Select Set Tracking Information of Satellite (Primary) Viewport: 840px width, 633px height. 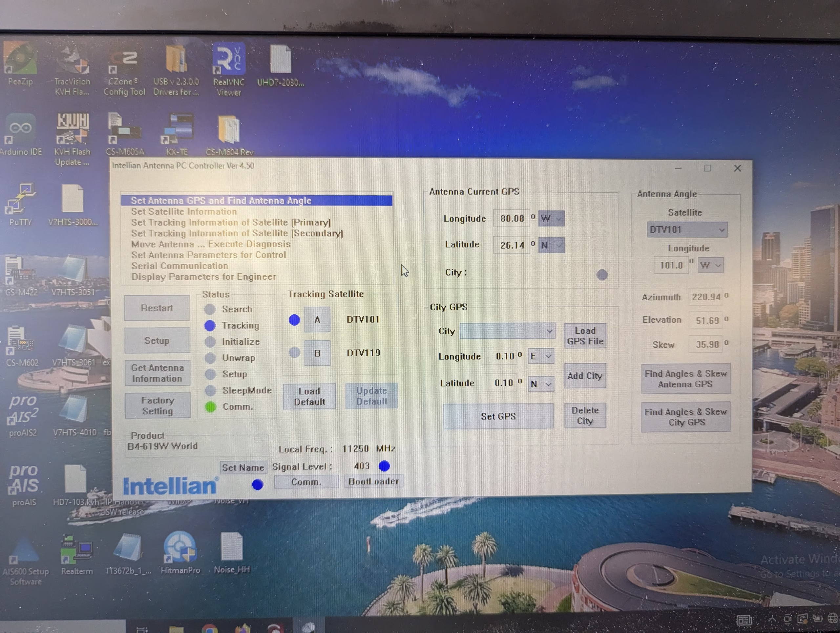[231, 222]
